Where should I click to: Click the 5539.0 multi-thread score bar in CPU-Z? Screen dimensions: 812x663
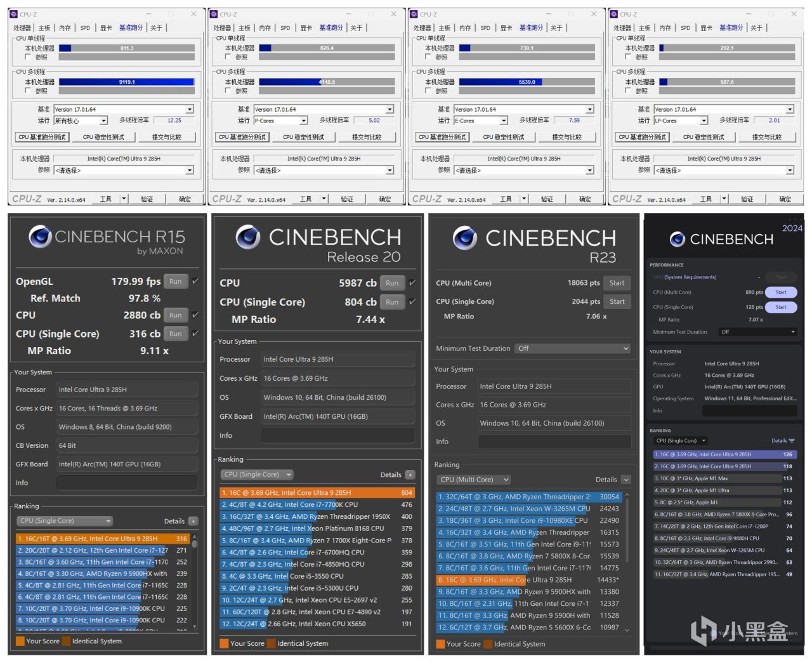(527, 82)
